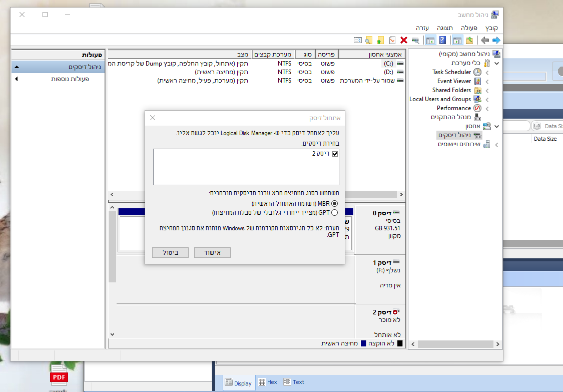Click the red X delete toolbar icon

tap(403, 40)
